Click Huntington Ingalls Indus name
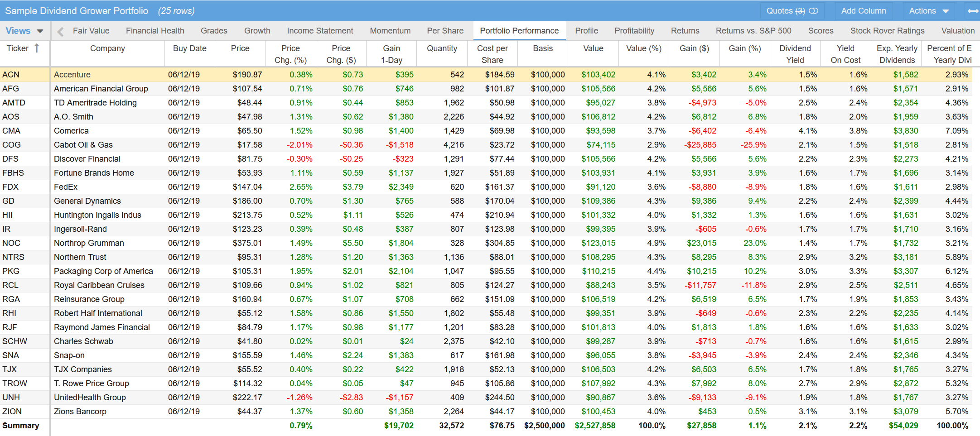The width and height of the screenshot is (980, 436). pos(97,215)
